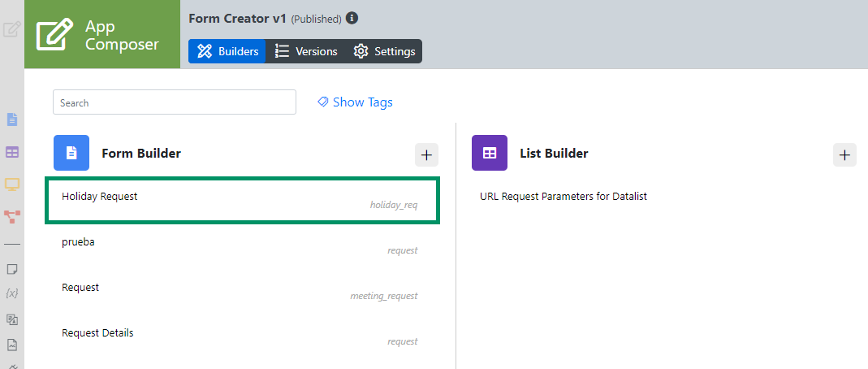
Task: Open the process sidebar flowchart icon
Action: [12, 217]
